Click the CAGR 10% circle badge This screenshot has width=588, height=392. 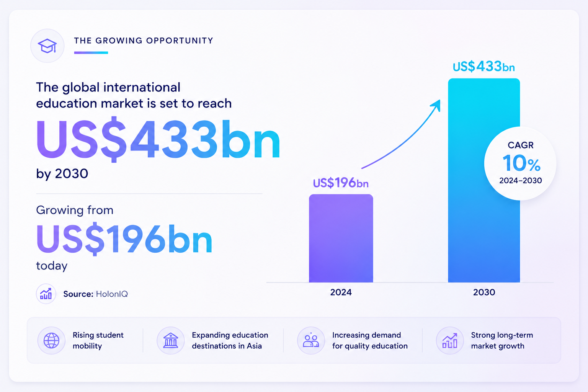click(x=520, y=163)
